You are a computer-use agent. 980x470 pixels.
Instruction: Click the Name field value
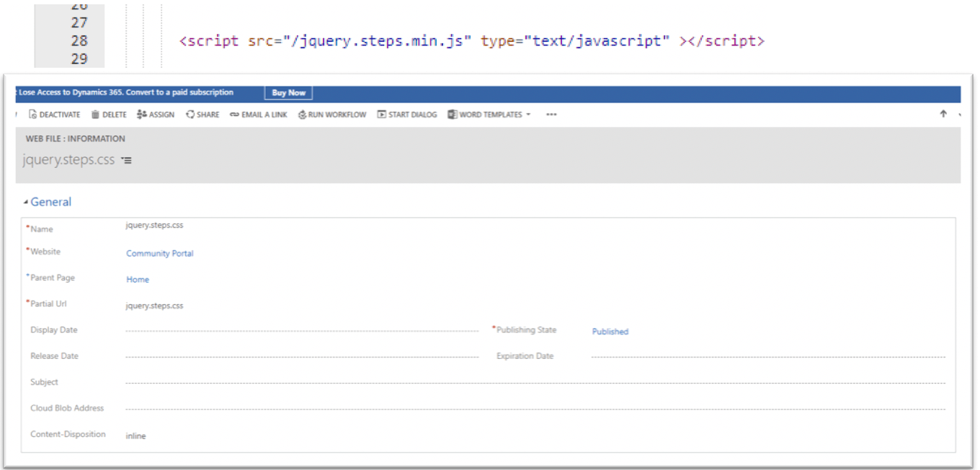pos(155,226)
